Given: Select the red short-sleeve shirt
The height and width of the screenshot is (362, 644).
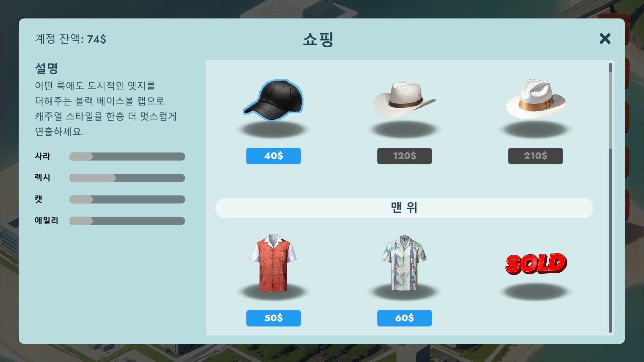Looking at the screenshot, I should 273,263.
